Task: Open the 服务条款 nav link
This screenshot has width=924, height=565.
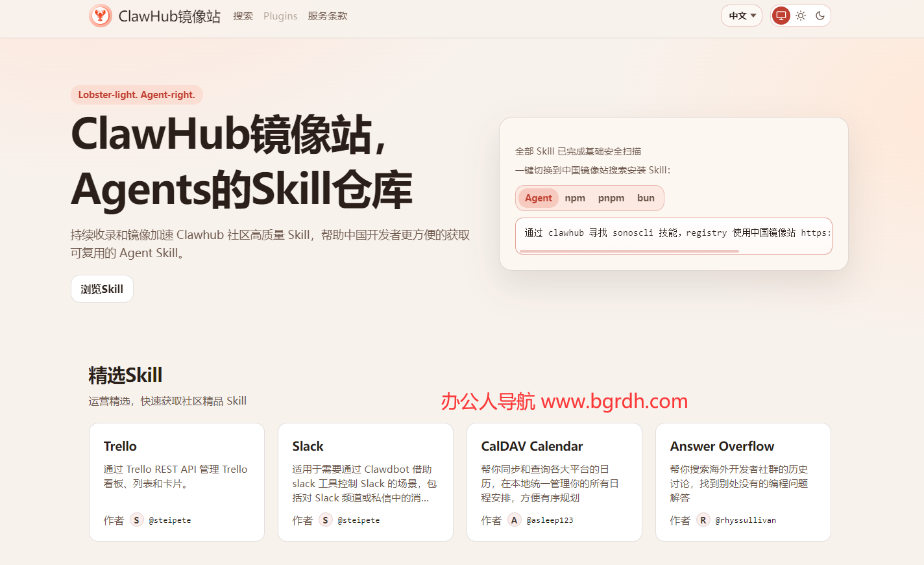Action: (x=328, y=16)
